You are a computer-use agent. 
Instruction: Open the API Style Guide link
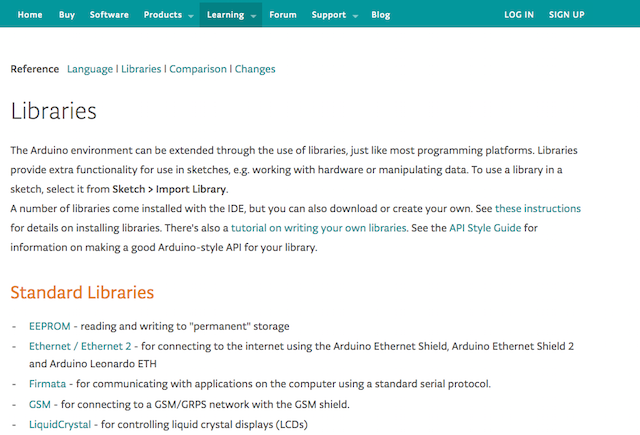(x=485, y=228)
